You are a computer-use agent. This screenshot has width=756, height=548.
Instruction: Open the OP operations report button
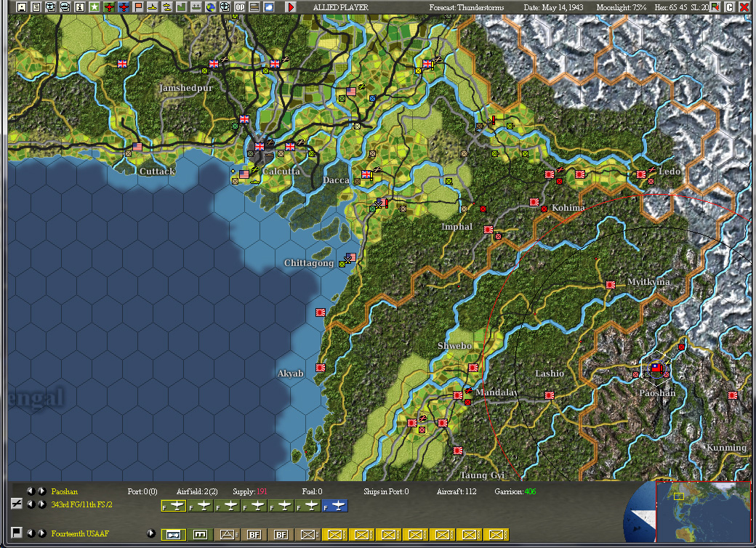[x=240, y=7]
